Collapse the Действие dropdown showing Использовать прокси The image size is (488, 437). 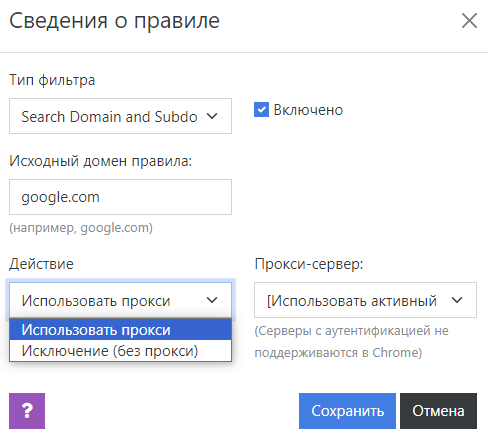pyautogui.click(x=120, y=300)
